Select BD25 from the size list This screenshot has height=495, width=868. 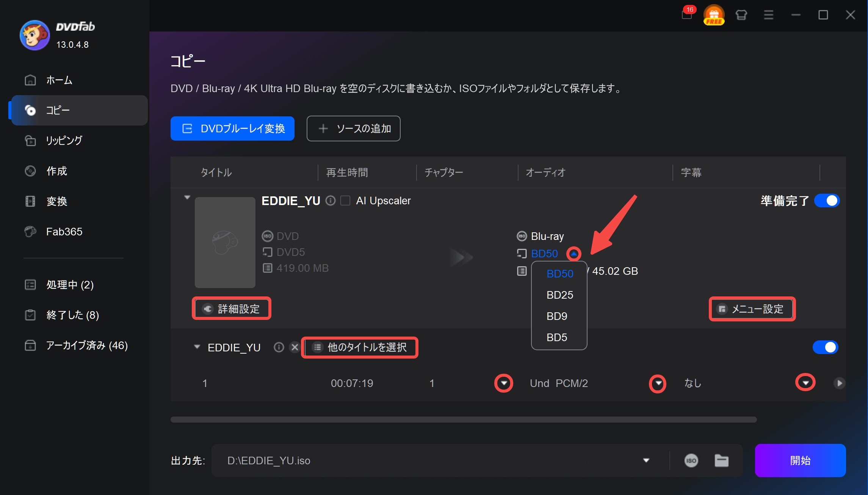[559, 295]
